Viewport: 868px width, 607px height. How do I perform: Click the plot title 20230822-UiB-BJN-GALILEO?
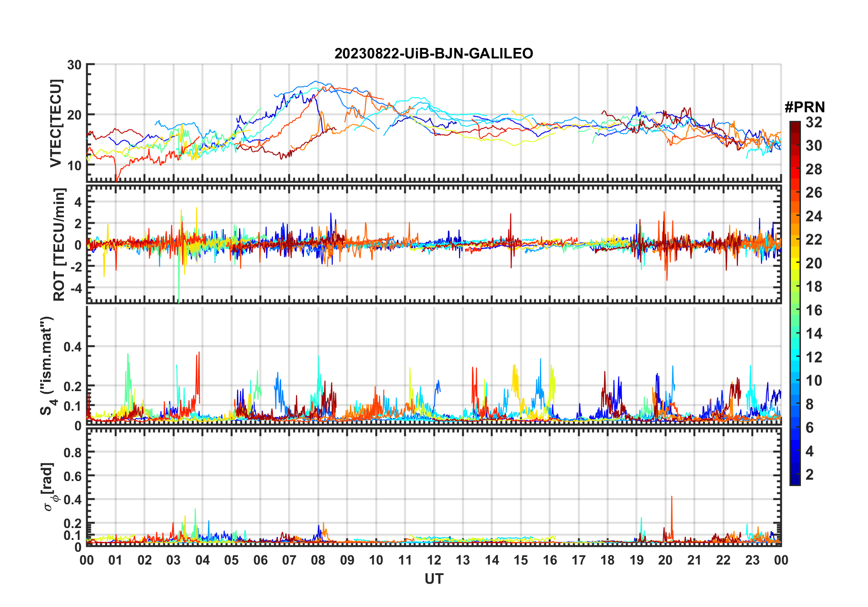[x=434, y=53]
